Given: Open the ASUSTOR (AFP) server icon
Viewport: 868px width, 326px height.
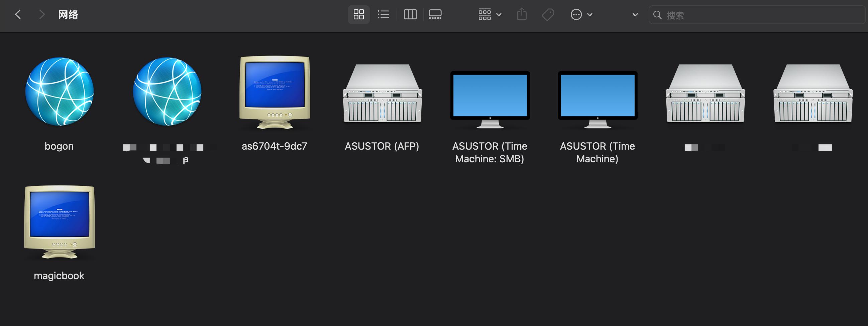Looking at the screenshot, I should 382,93.
